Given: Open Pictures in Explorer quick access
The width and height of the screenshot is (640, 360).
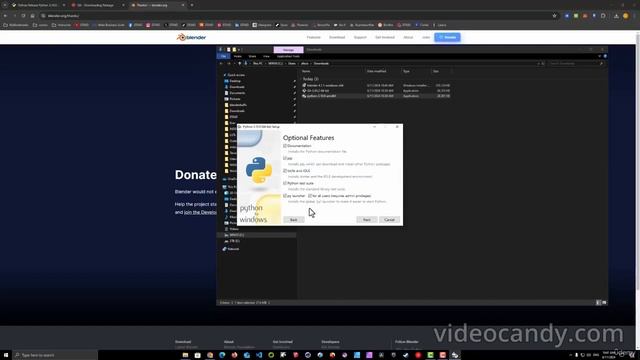Looking at the screenshot, I should point(235,99).
